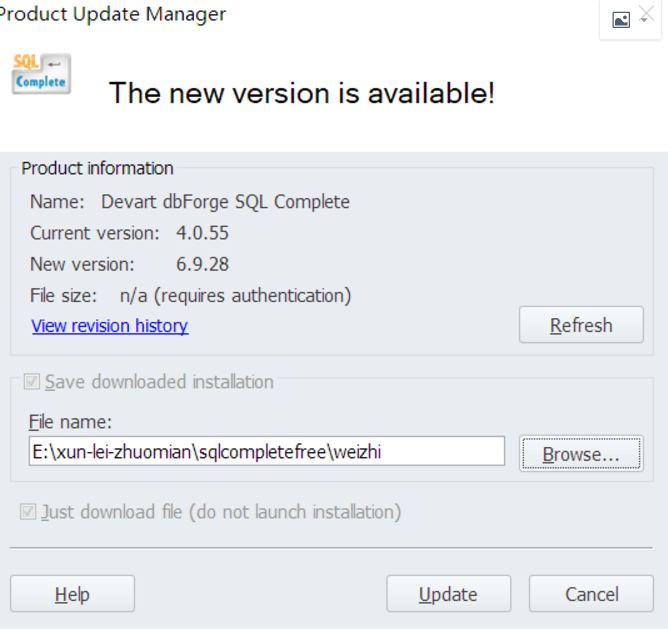Select new version value 6.9.28

click(202, 264)
